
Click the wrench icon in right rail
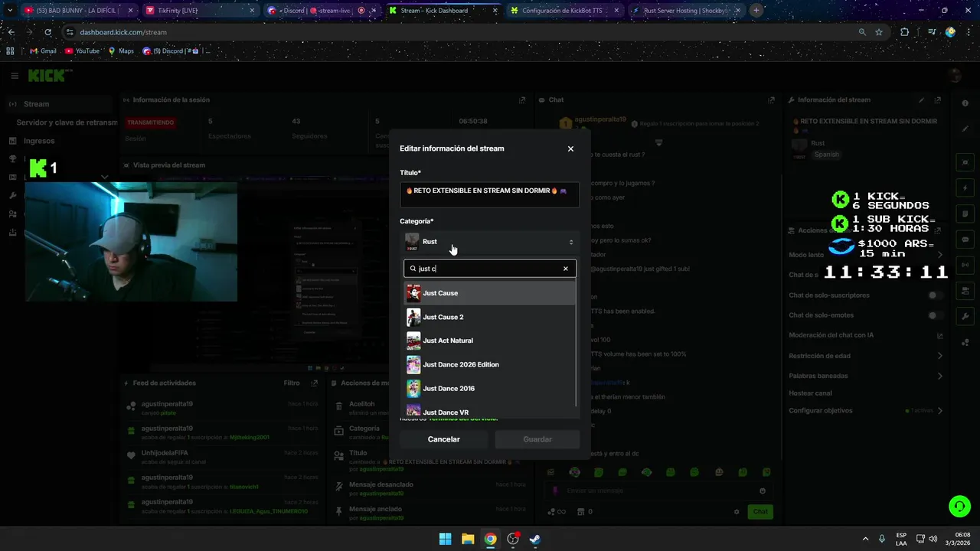coord(965,316)
